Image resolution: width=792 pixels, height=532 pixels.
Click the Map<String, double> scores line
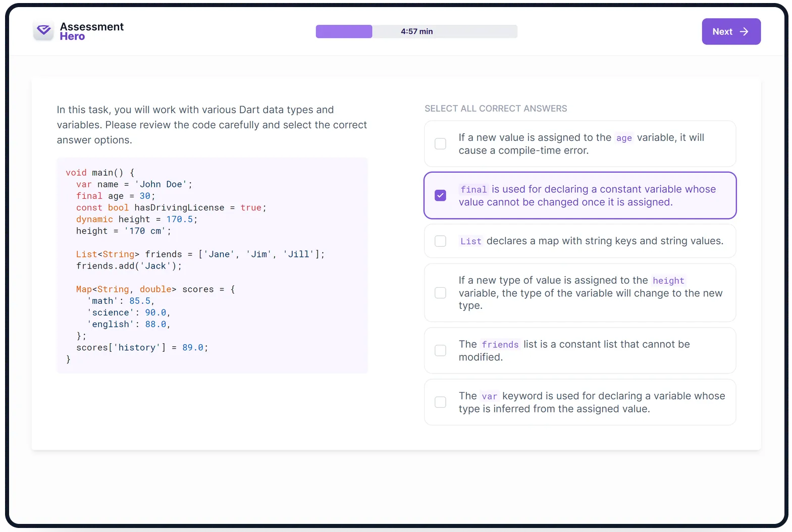[x=155, y=289]
